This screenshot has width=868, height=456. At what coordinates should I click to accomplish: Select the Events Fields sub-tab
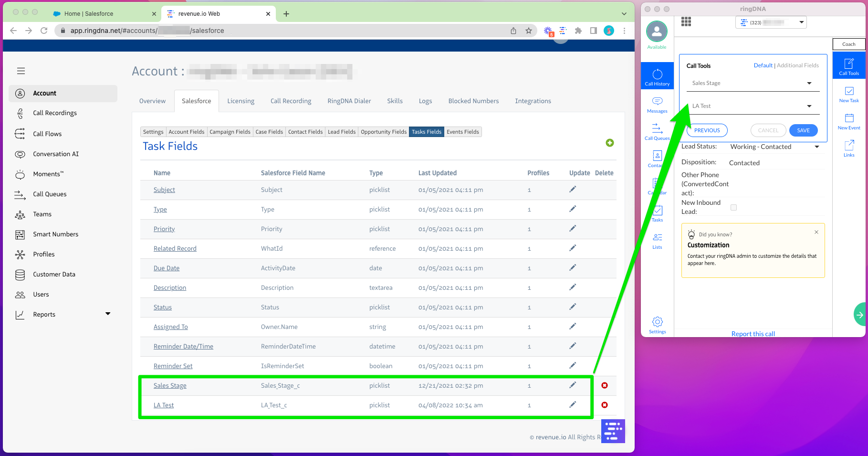point(463,132)
